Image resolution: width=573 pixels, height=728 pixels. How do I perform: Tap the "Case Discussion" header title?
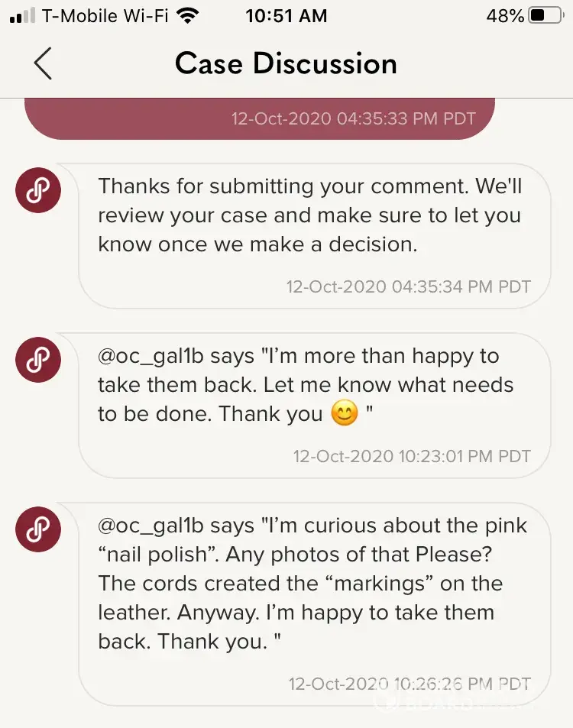[x=286, y=63]
